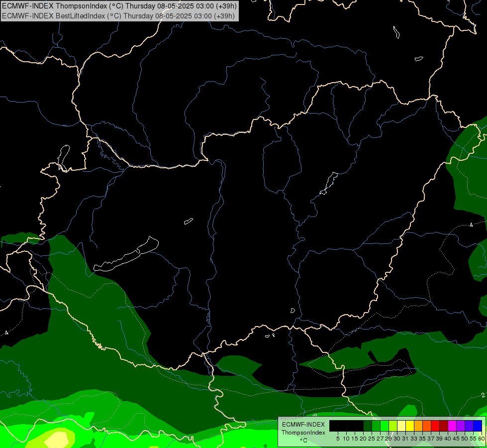Select the red 37–39 legend swatch
Screen dimensions: 487x448
435,426
